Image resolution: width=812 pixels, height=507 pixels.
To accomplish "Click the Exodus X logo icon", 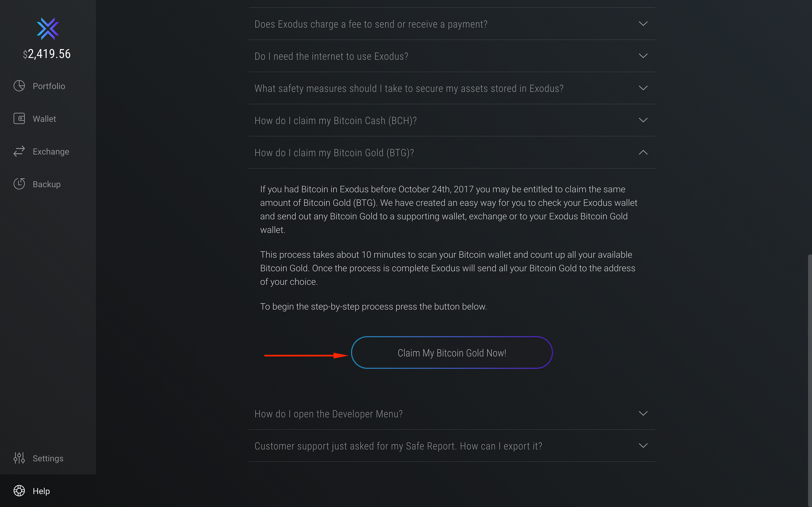I will coord(48,29).
